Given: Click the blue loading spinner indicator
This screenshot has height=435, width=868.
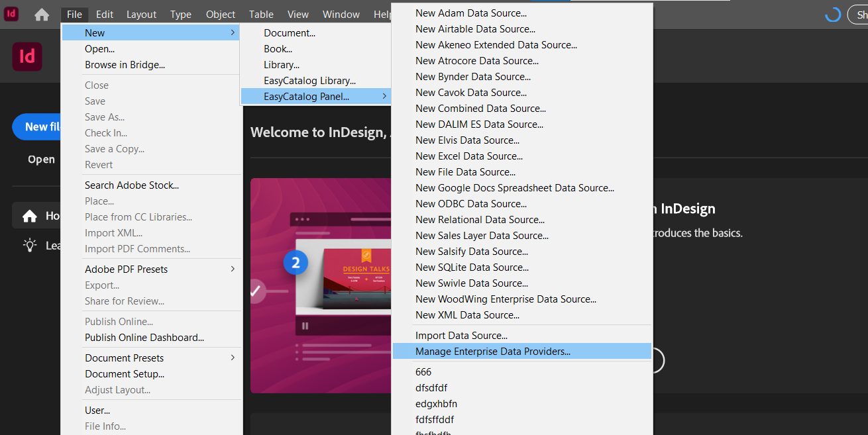Looking at the screenshot, I should pos(832,13).
